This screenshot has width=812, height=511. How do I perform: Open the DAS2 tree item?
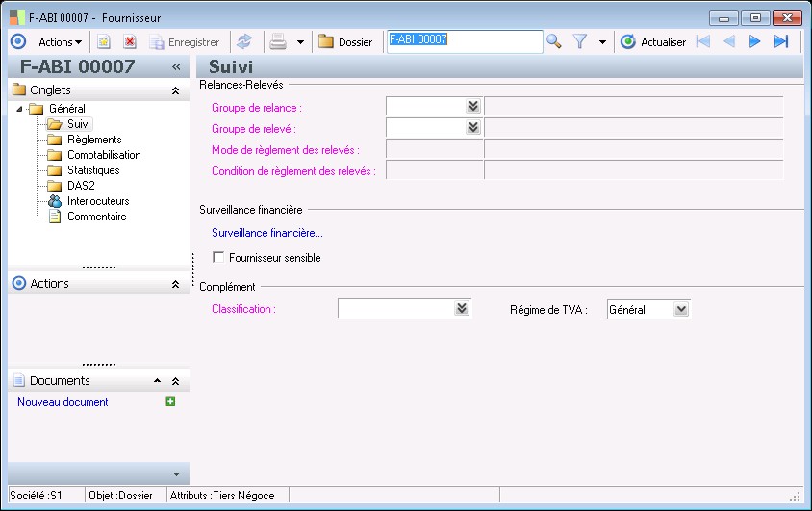pos(81,186)
